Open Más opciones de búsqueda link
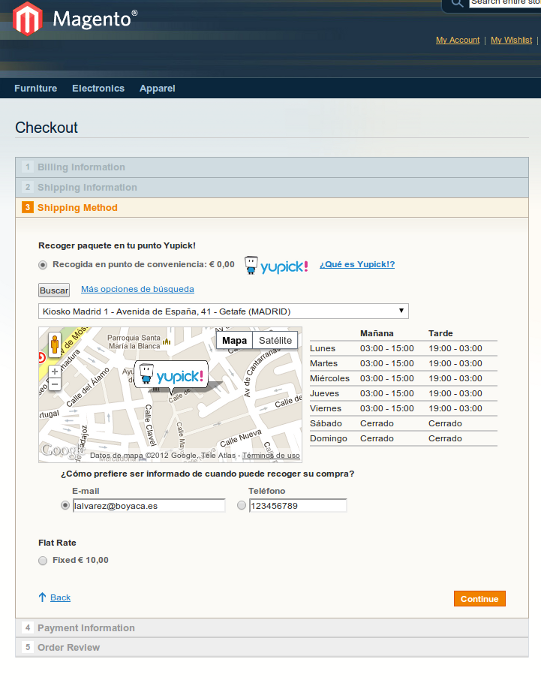This screenshot has height=680, width=541. pos(138,289)
